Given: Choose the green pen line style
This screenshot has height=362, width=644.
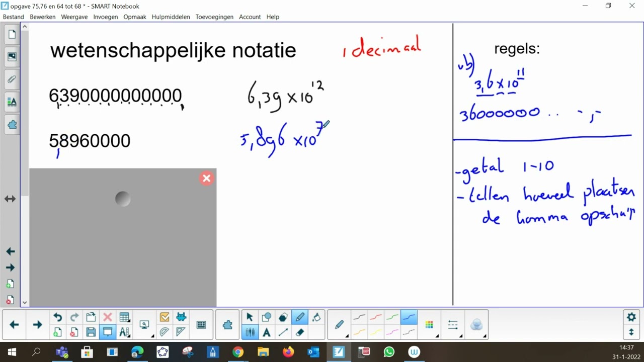Looking at the screenshot, I should (392, 317).
